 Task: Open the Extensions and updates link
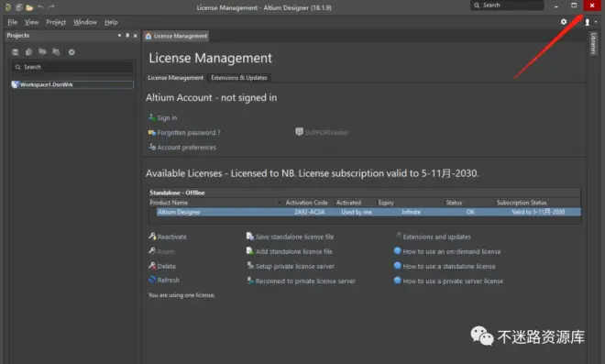(436, 237)
